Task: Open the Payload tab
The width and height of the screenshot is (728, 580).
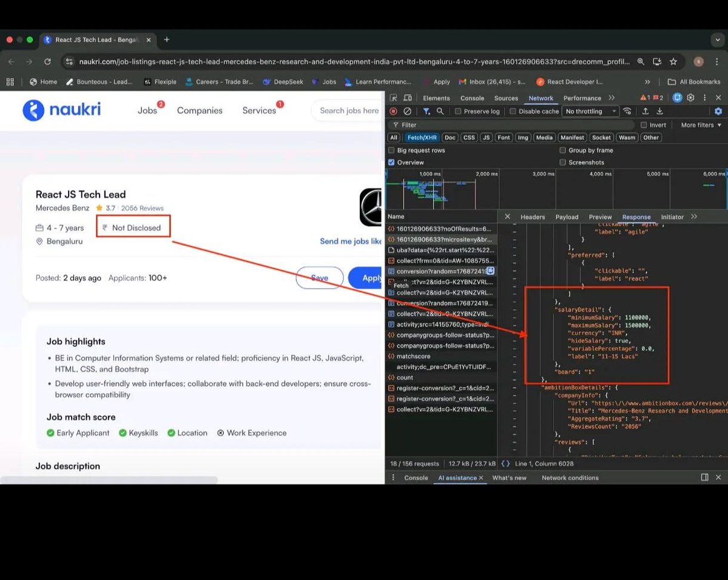Action: pyautogui.click(x=567, y=217)
